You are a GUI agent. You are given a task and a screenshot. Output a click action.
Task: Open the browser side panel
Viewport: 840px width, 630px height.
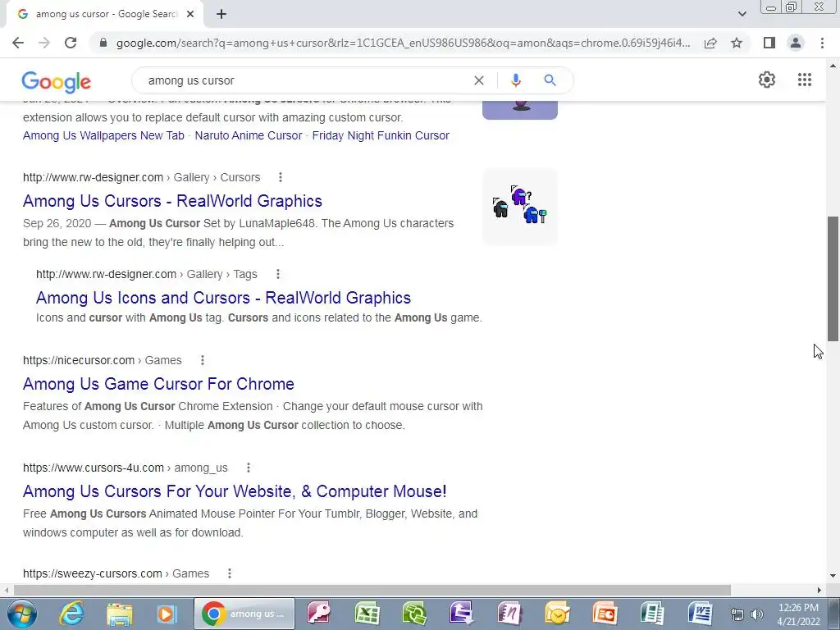769,43
